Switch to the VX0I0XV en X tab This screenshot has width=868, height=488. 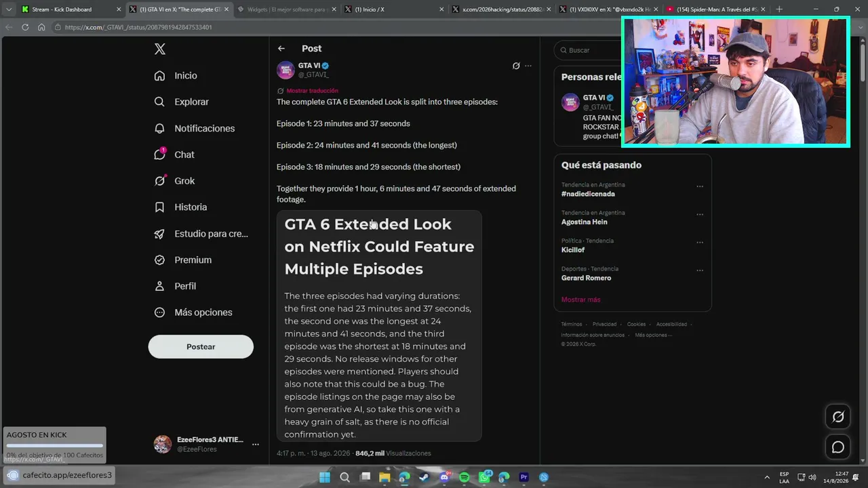click(x=608, y=9)
